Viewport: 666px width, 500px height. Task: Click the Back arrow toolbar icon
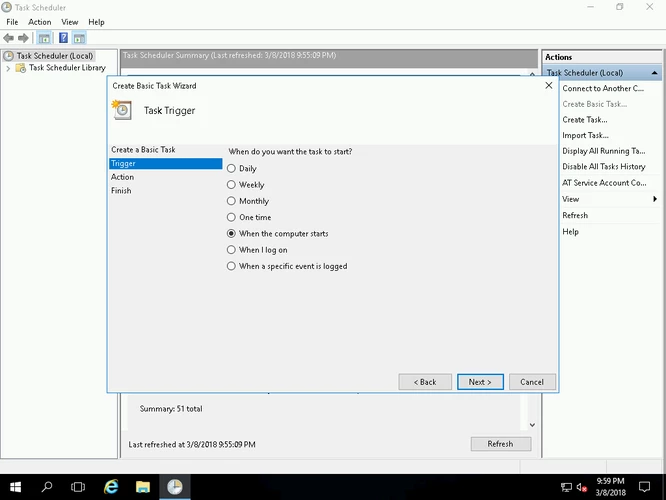click(x=8, y=38)
